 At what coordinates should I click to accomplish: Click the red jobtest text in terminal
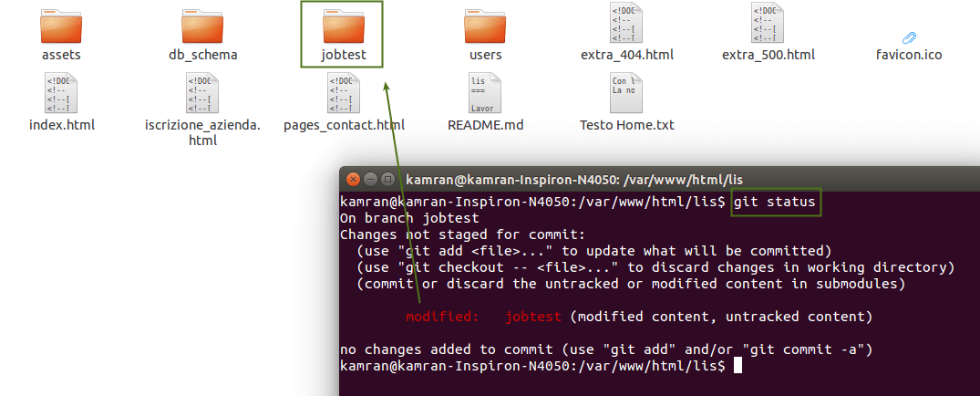[x=533, y=317]
